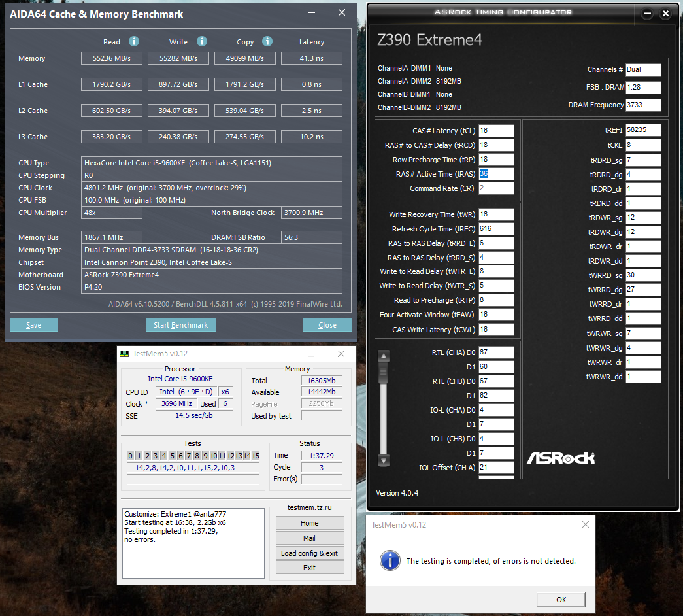Click the tWRRD_sg field showing 30
The width and height of the screenshot is (683, 616).
pyautogui.click(x=643, y=275)
